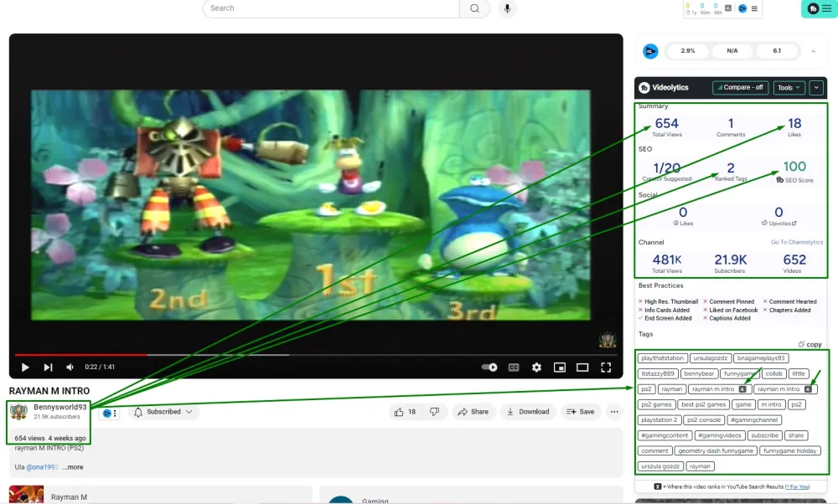This screenshot has width=838, height=504.
Task: Collapse the vidIQ score panel chevron
Action: pyautogui.click(x=814, y=51)
